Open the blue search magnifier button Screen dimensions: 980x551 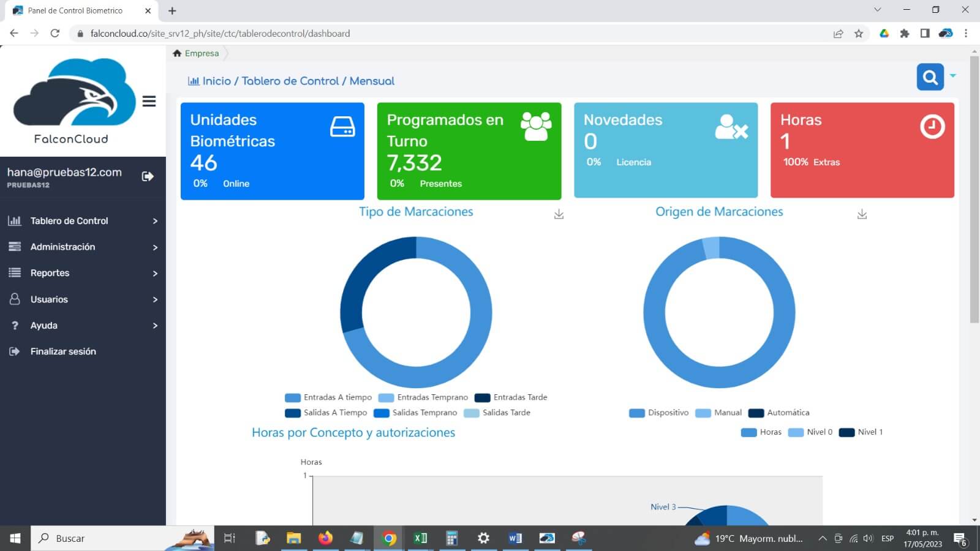pyautogui.click(x=930, y=77)
